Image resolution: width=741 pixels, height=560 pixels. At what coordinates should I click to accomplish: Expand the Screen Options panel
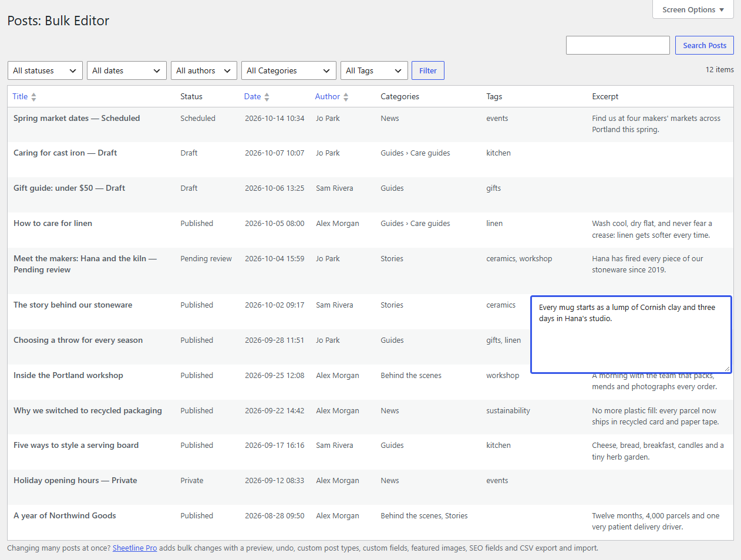(x=693, y=9)
